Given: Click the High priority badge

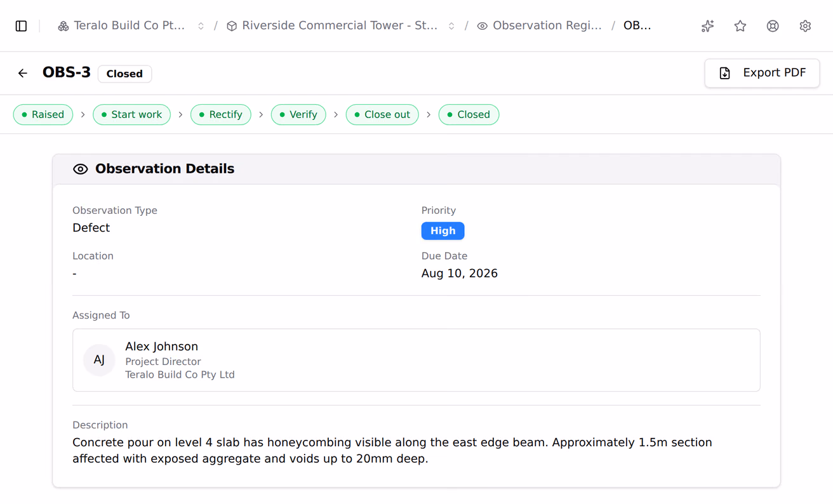Looking at the screenshot, I should click(x=443, y=231).
